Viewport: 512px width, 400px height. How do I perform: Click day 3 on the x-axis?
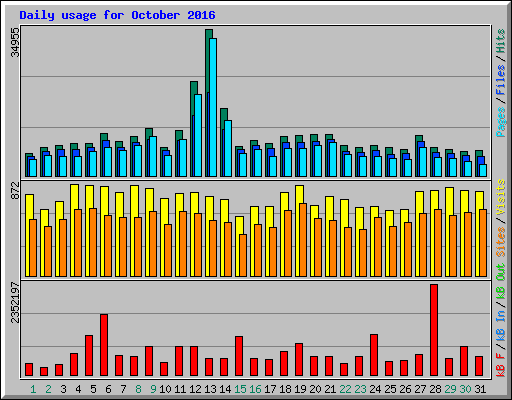tap(63, 389)
